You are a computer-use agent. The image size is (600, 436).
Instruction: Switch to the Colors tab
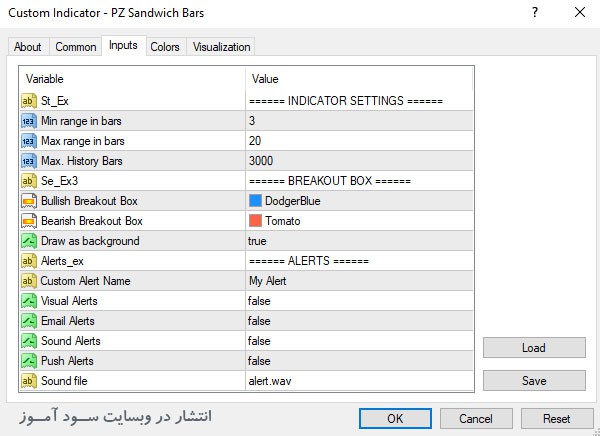pos(165,47)
